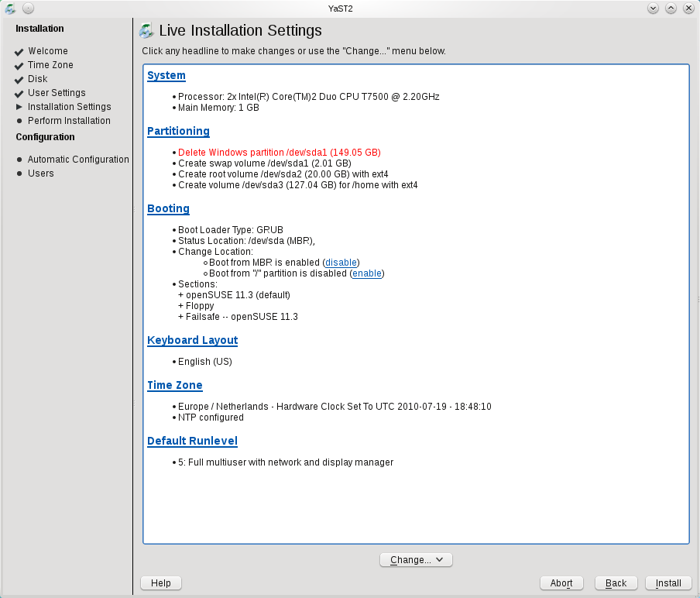The image size is (700, 598).
Task: Change the Keyboard Layout setting
Action: (x=192, y=340)
